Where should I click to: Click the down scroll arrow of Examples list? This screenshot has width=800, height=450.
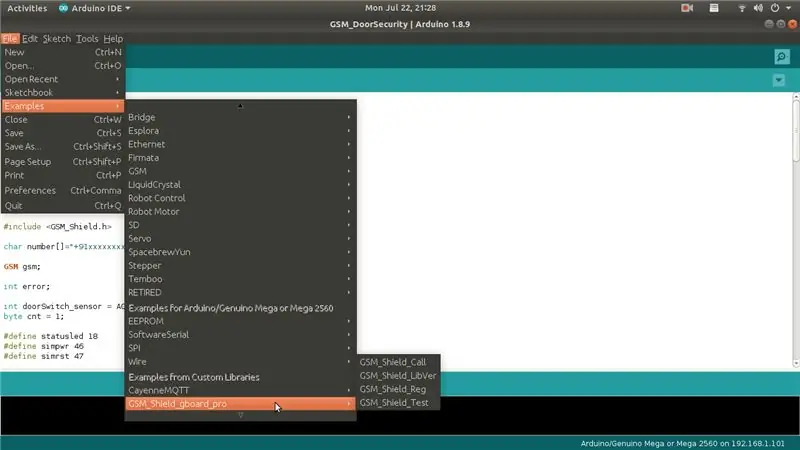tap(241, 415)
